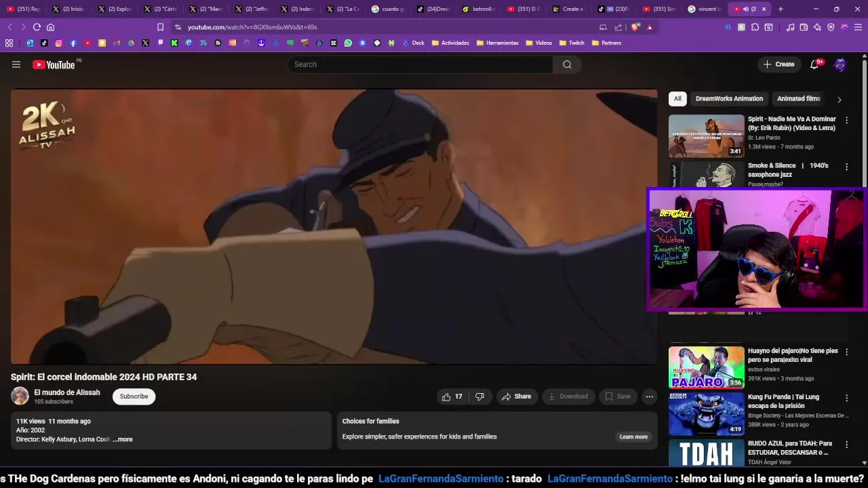Click the YouTube search input field

[420, 64]
